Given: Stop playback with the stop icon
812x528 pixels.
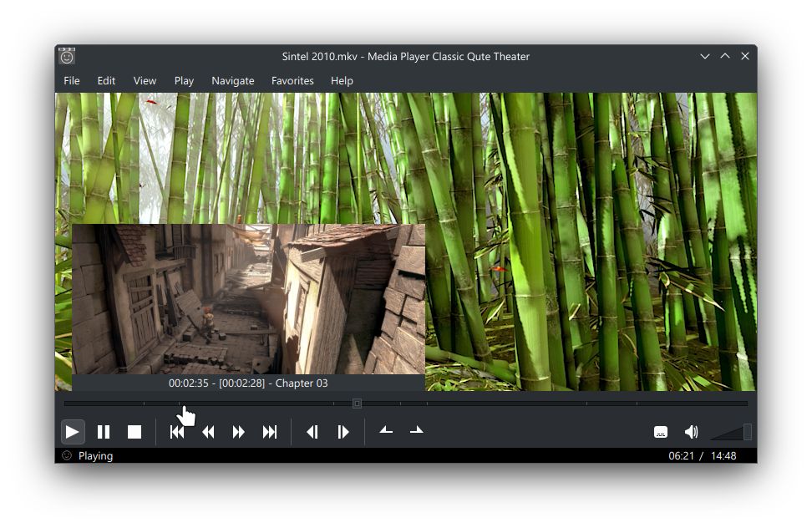Looking at the screenshot, I should tap(134, 432).
